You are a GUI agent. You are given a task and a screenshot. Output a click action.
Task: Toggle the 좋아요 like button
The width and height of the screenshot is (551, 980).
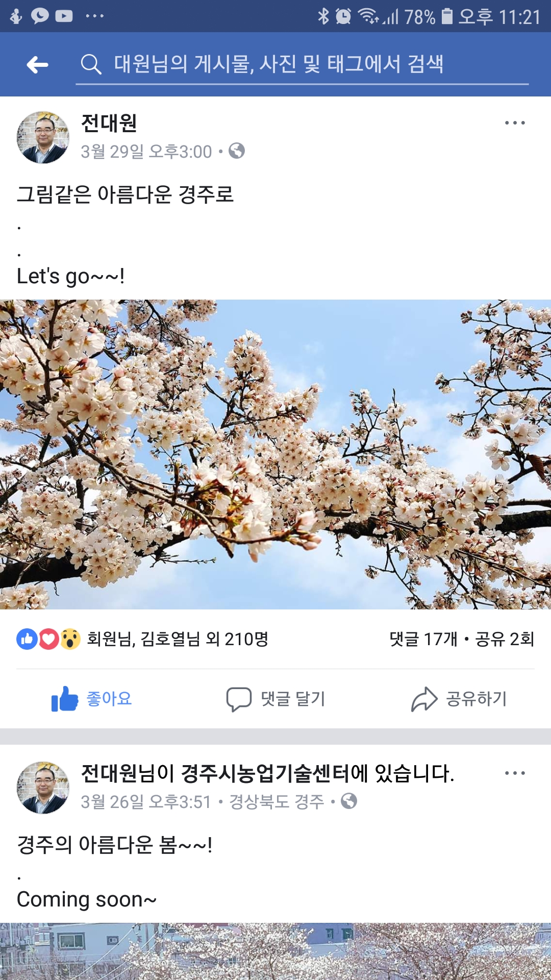pyautogui.click(x=92, y=699)
